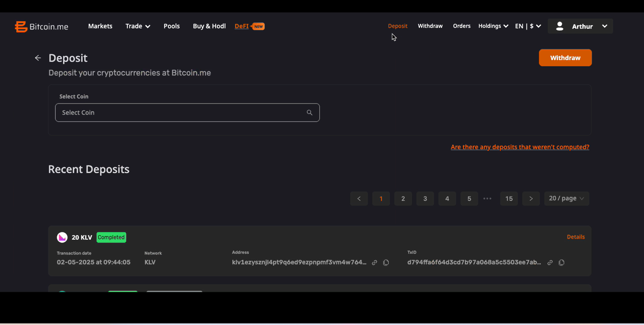Screen dimensions: 644x325
Task: Click the NEW badge next to DeFi
Action: pyautogui.click(x=258, y=26)
